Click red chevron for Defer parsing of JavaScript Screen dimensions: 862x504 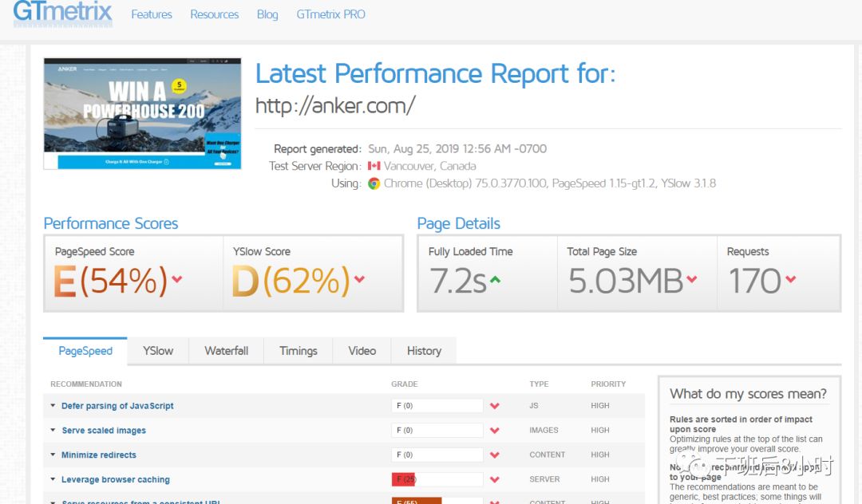(495, 406)
